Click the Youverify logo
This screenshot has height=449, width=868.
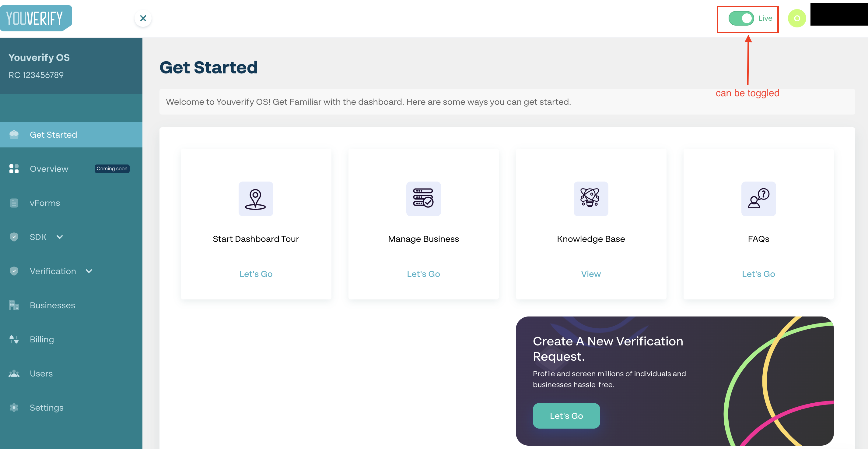tap(36, 18)
